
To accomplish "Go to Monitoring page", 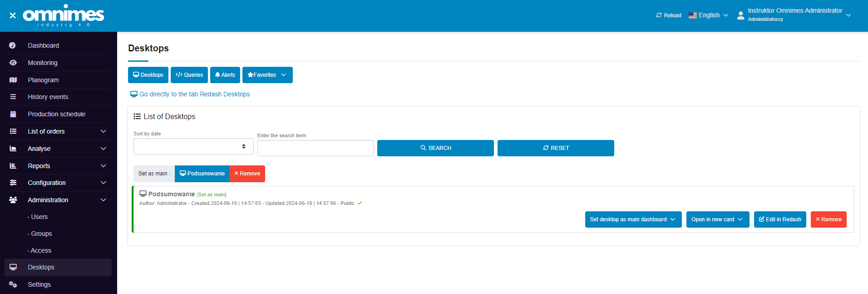I will pyautogui.click(x=43, y=63).
